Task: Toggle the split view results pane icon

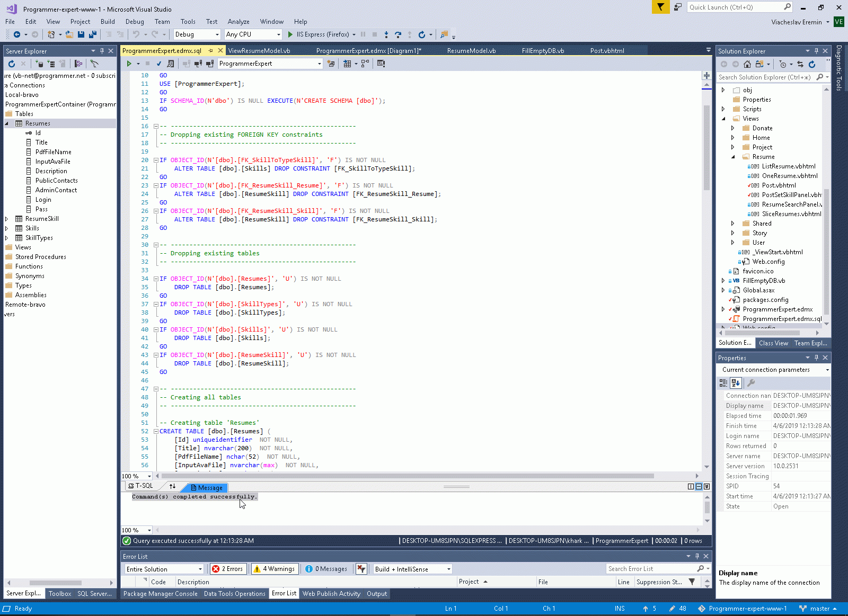Action: (x=691, y=486)
